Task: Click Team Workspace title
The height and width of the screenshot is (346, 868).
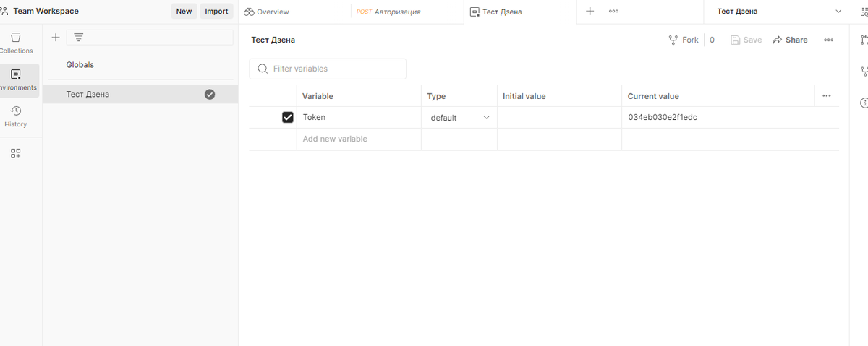Action: pos(46,12)
